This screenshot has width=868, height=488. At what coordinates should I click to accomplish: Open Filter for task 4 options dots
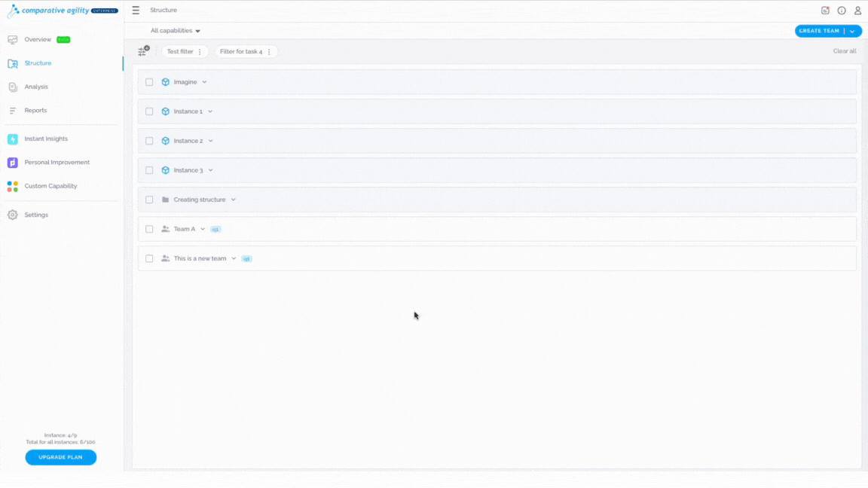[269, 51]
